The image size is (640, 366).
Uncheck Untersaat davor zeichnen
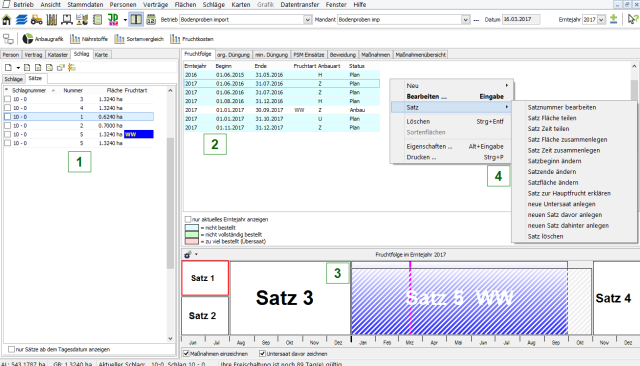pyautogui.click(x=262, y=354)
